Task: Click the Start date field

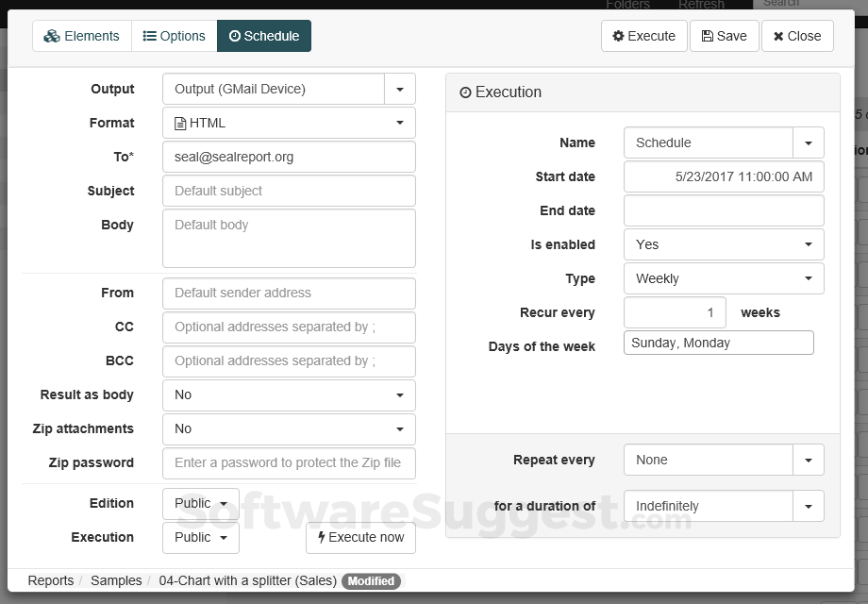Action: (x=724, y=176)
